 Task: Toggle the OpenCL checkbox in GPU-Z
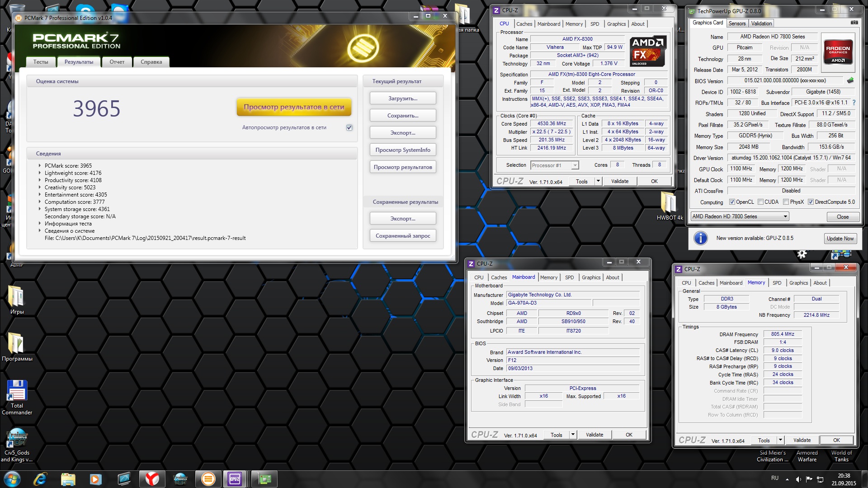(x=732, y=202)
